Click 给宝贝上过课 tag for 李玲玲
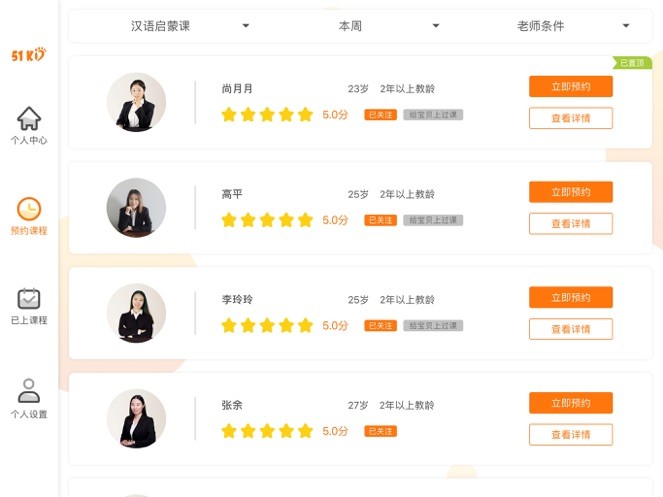 click(433, 326)
